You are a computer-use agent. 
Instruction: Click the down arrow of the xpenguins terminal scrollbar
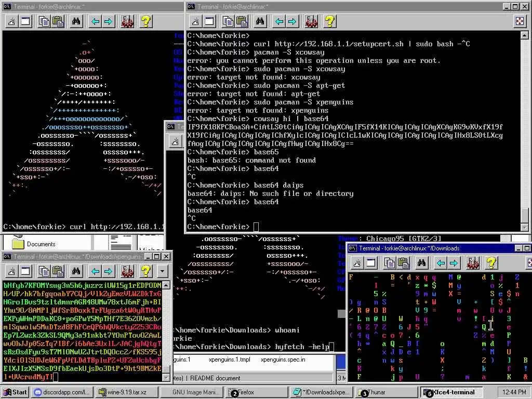166,377
